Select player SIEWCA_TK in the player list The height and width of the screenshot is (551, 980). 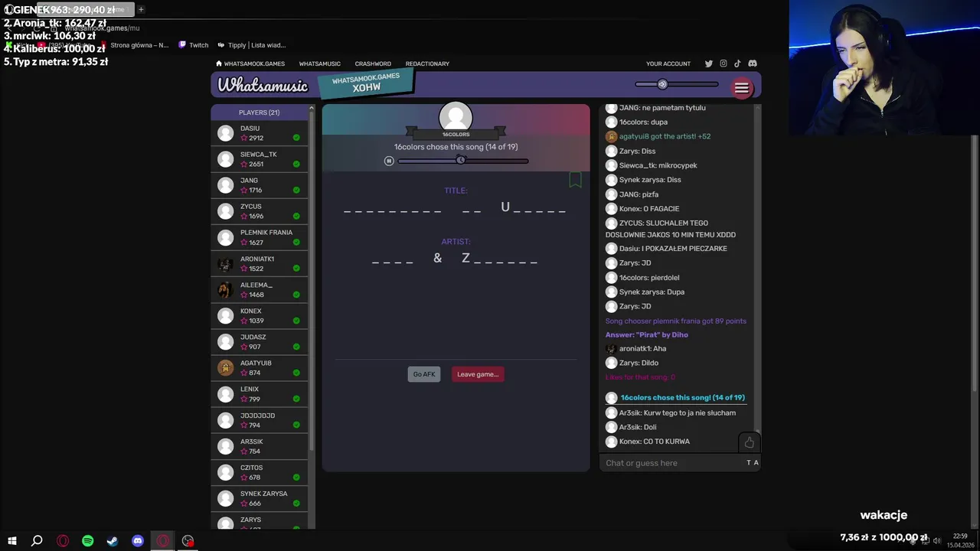[260, 159]
